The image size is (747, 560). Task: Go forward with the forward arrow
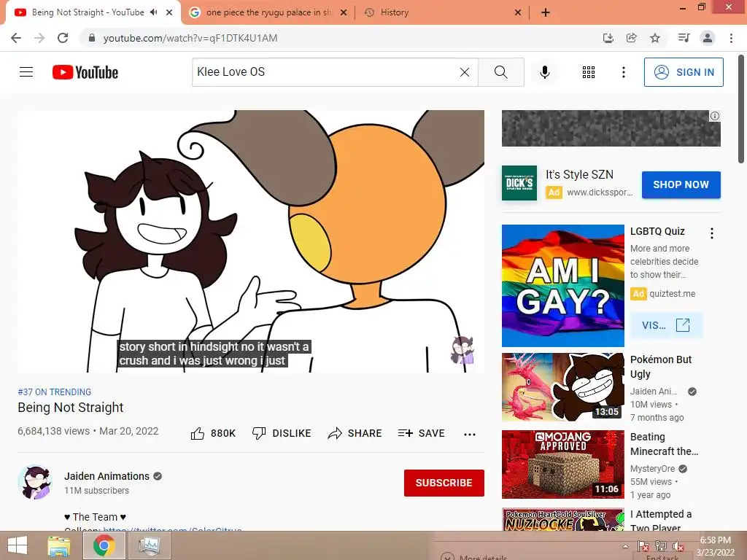tap(39, 38)
